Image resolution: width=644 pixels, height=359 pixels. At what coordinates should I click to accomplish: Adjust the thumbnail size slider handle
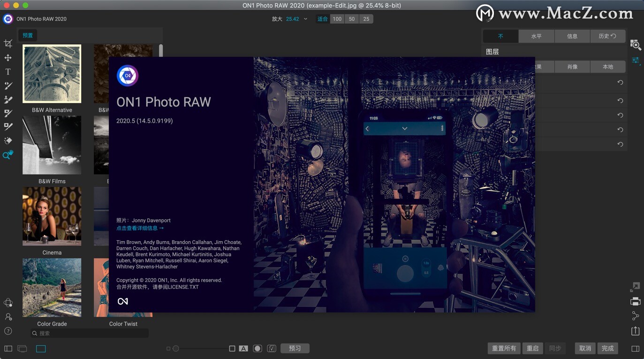pos(176,349)
